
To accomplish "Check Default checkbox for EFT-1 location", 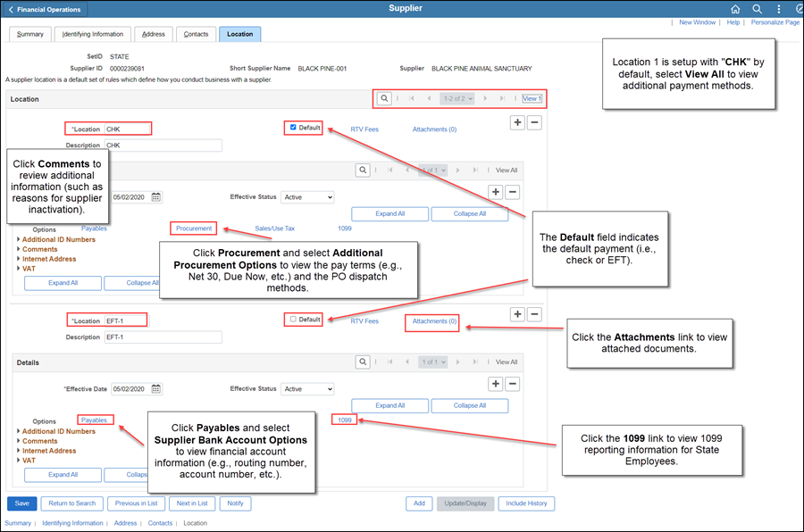I will click(293, 320).
